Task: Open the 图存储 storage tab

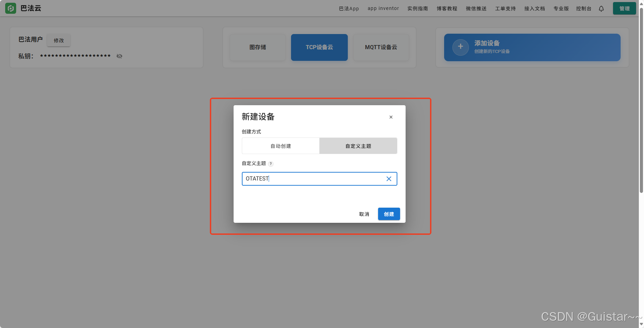Action: click(x=257, y=47)
